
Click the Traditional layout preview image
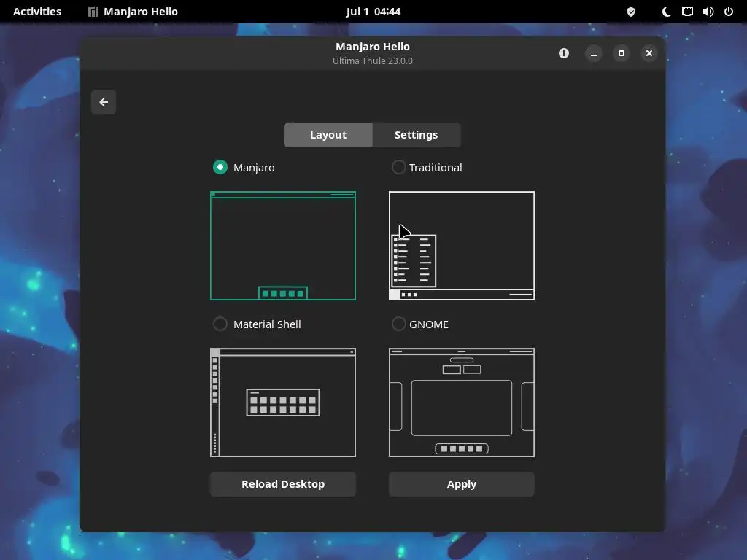[462, 246]
